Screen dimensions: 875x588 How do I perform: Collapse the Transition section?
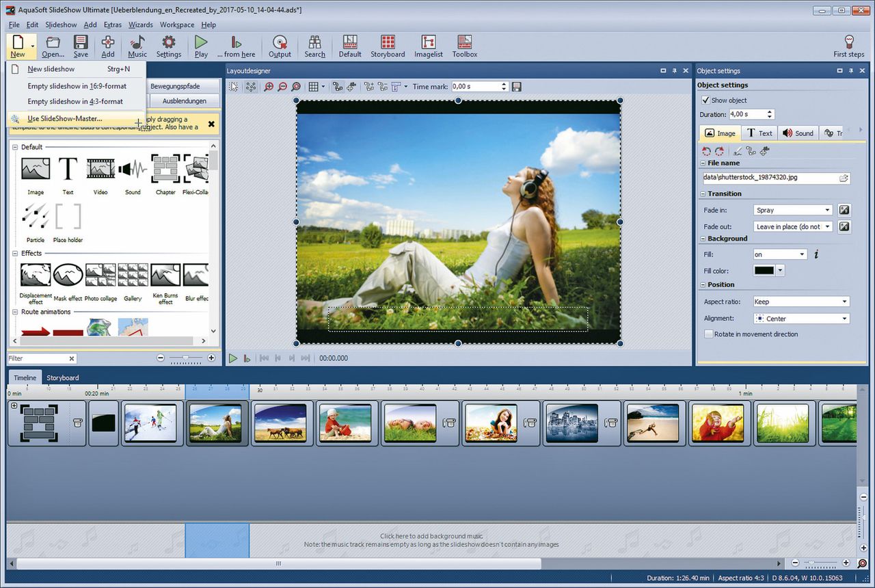pos(703,193)
